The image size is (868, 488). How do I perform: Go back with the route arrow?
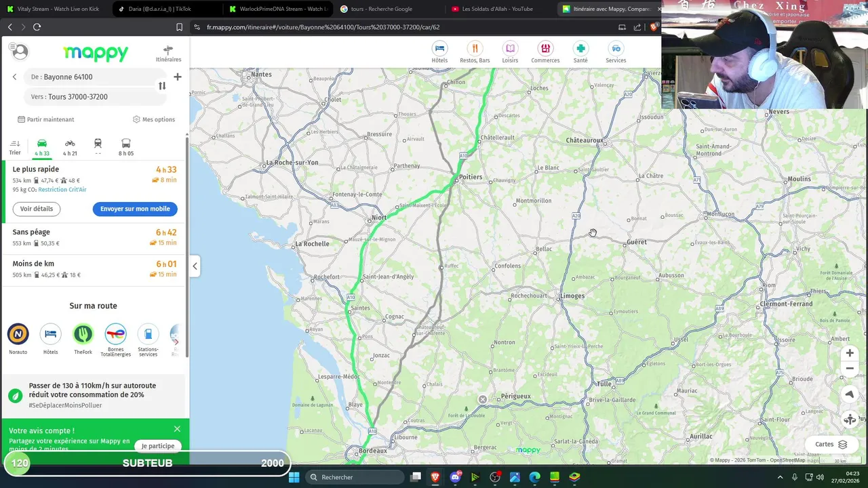[x=14, y=77]
